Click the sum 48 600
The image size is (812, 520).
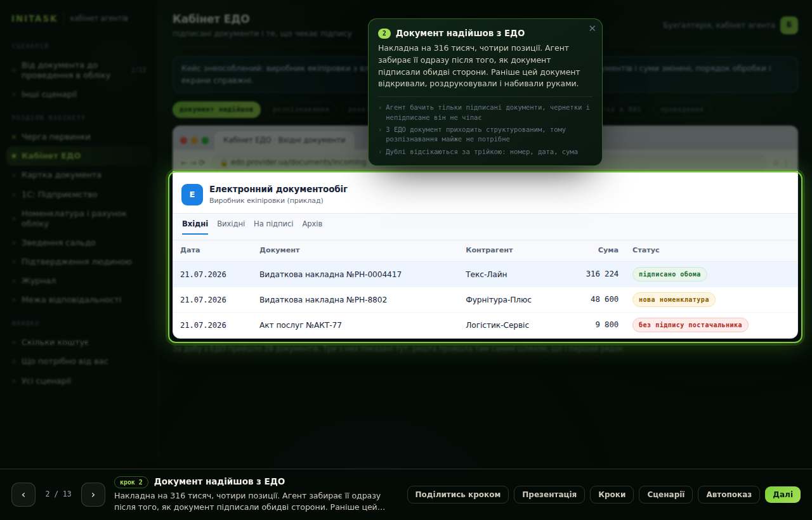click(605, 300)
